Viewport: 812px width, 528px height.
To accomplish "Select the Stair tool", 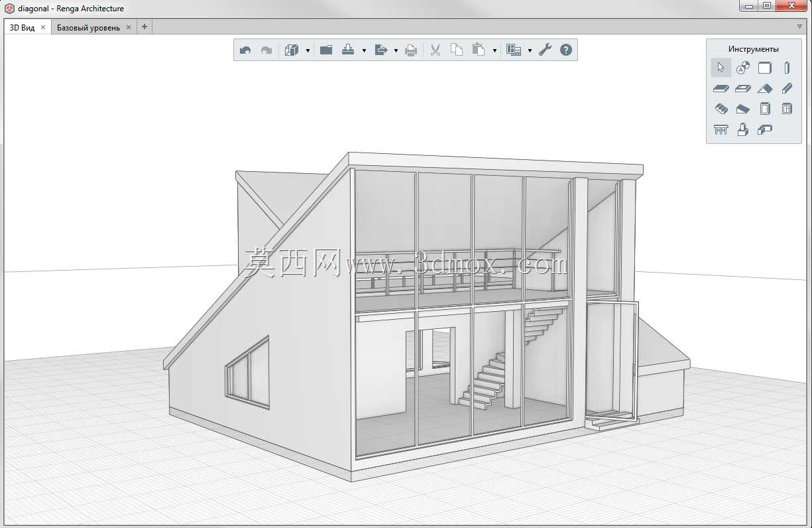I will pos(721,109).
